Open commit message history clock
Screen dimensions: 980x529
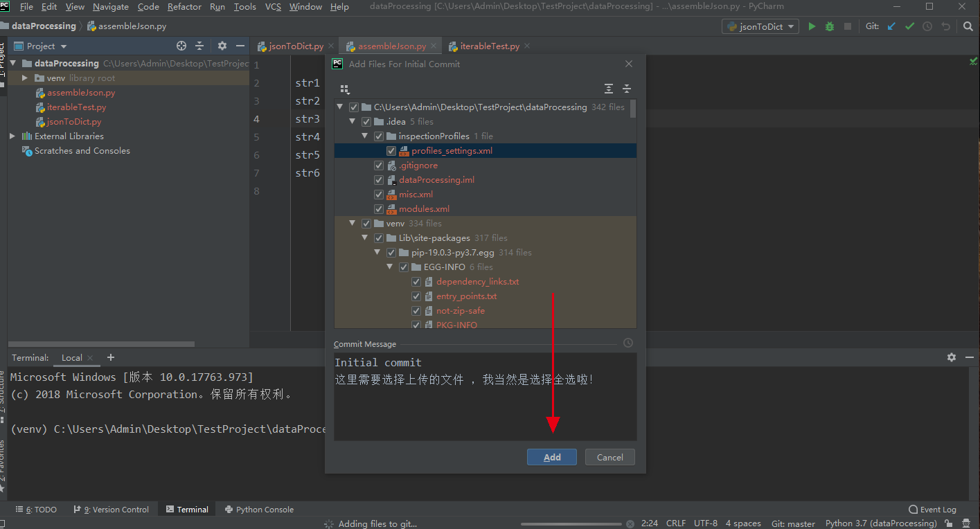tap(627, 343)
